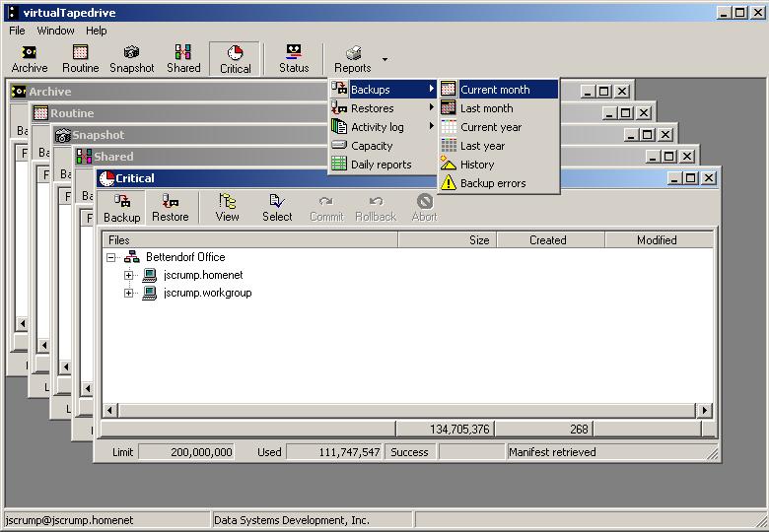Click the Routine calendar icon in toolbar

[80, 58]
